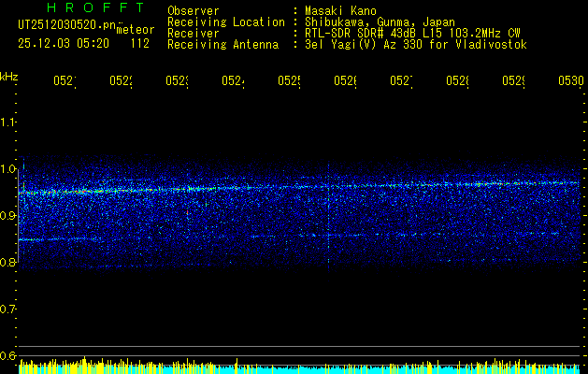This screenshot has width=588, height=374.
Task: Select Shibukawa, Gunma, Japan text
Action: (x=380, y=22)
